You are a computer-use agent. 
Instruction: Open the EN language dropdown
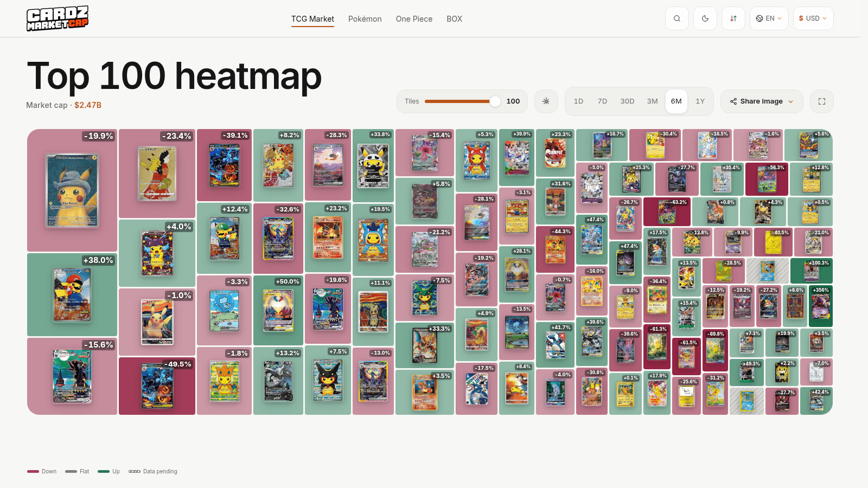[x=769, y=18]
